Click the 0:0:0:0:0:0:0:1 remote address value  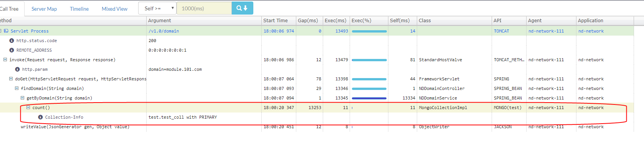(x=167, y=50)
